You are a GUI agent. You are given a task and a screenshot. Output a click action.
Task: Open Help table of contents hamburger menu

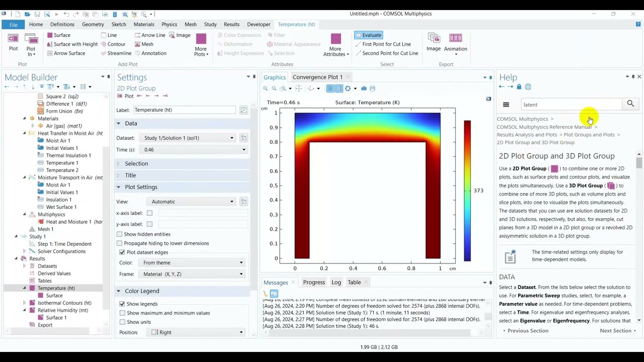tap(506, 105)
